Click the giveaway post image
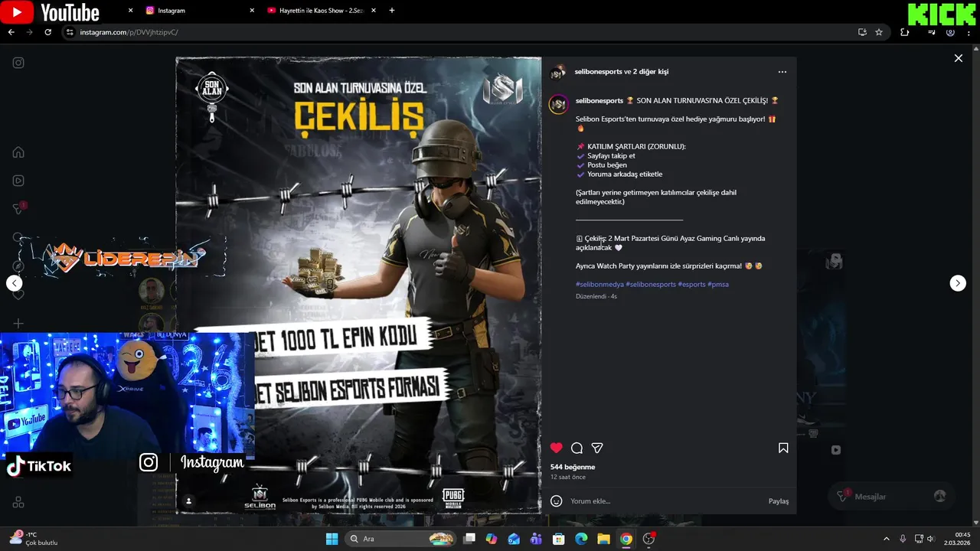Viewport: 980px width, 551px height. [358, 285]
